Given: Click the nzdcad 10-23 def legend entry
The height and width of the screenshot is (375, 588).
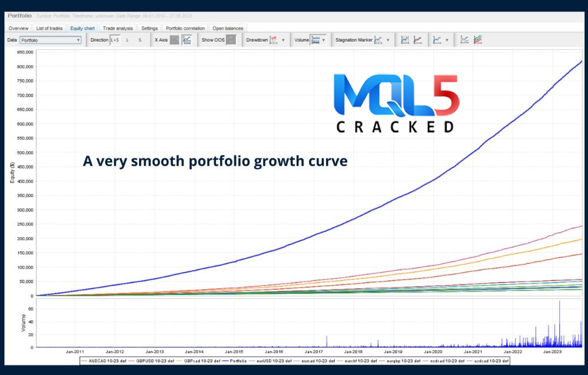Looking at the screenshot, I should tap(443, 361).
